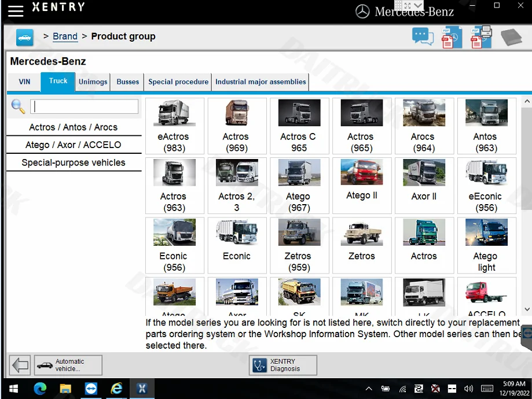Image resolution: width=532 pixels, height=399 pixels.
Task: Select Zetros tile without model number
Action: (362, 245)
